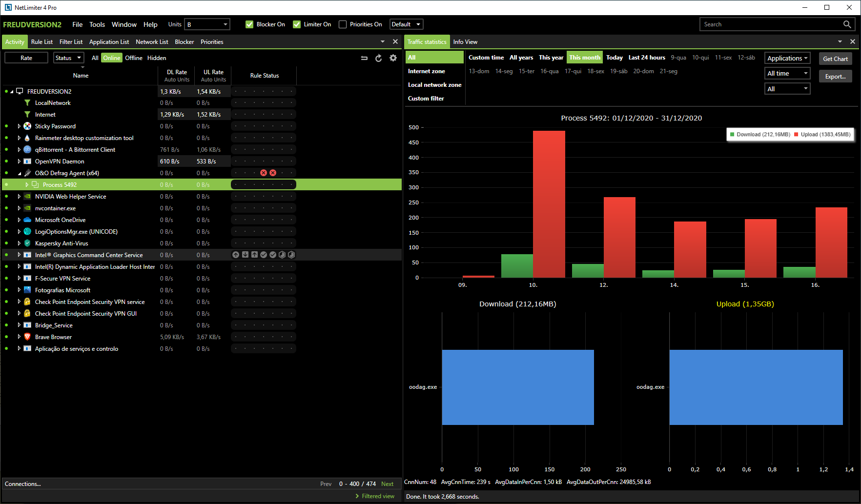This screenshot has height=504, width=861.
Task: Click the Microsoft OneDrive cloud icon
Action: 27,220
